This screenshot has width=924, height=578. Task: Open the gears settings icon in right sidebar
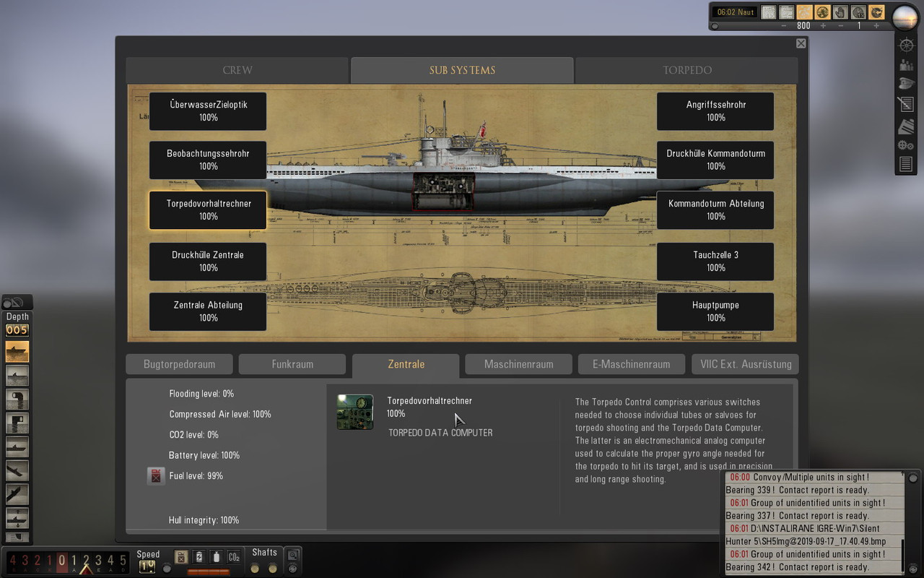tap(907, 146)
